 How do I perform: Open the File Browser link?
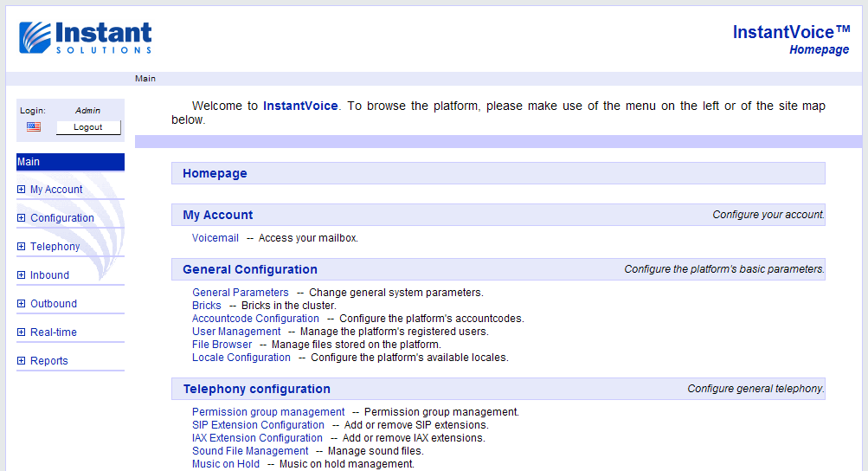click(222, 345)
